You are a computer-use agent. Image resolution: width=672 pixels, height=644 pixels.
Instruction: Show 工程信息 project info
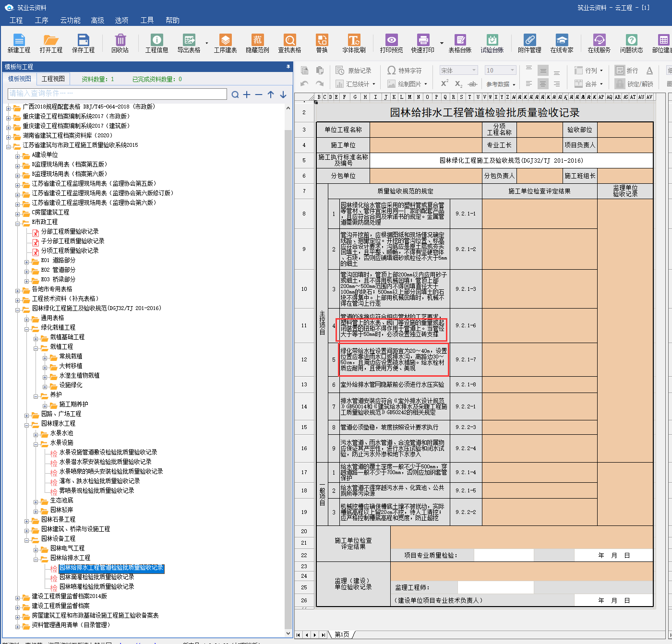coord(156,43)
